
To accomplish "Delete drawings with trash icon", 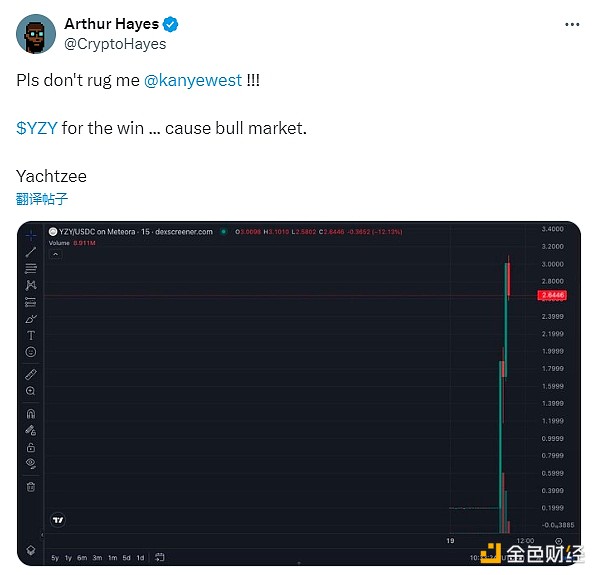I will (x=31, y=487).
